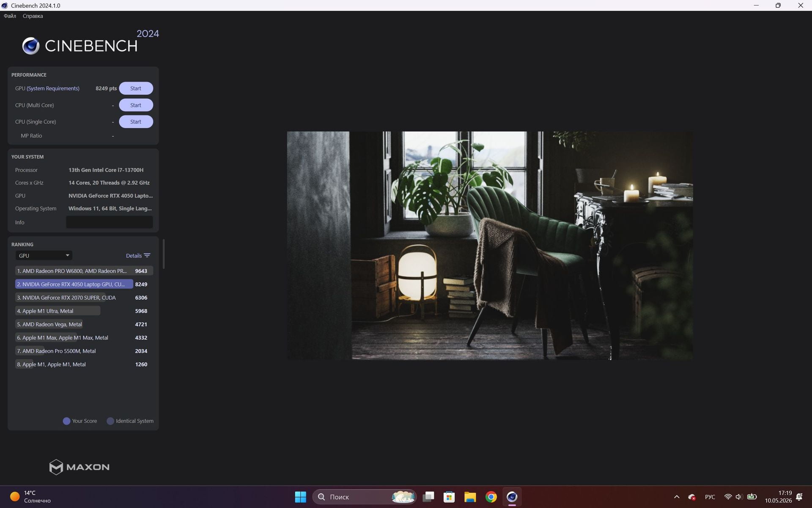Click the rendered room scene image
This screenshot has height=508, width=812.
coord(490,246)
